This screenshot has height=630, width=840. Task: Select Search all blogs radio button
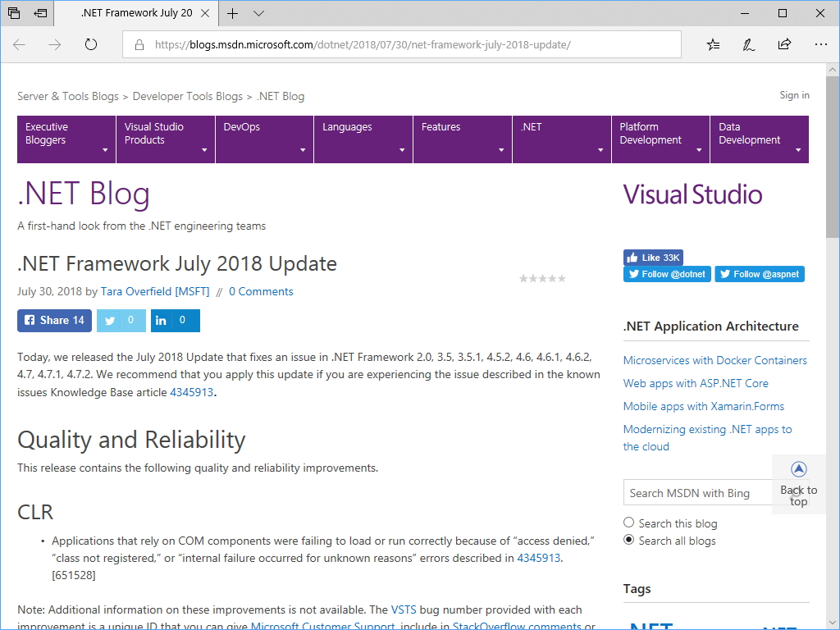click(629, 540)
